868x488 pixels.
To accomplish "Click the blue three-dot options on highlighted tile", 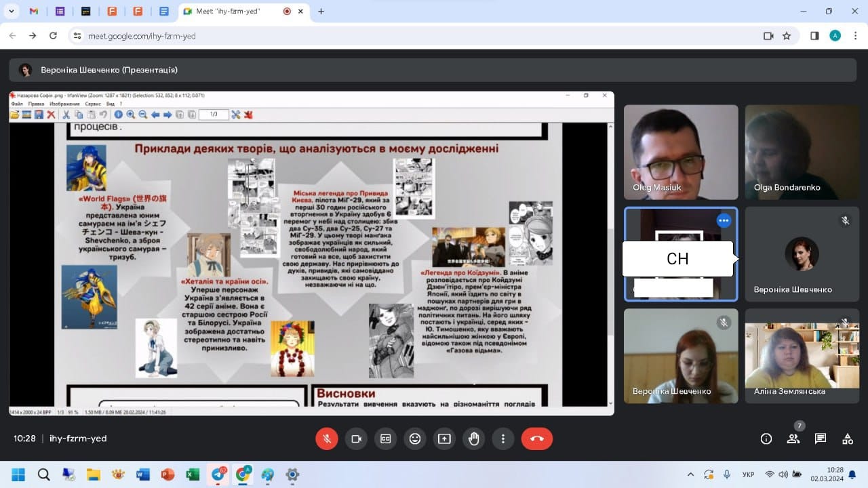I will point(724,220).
